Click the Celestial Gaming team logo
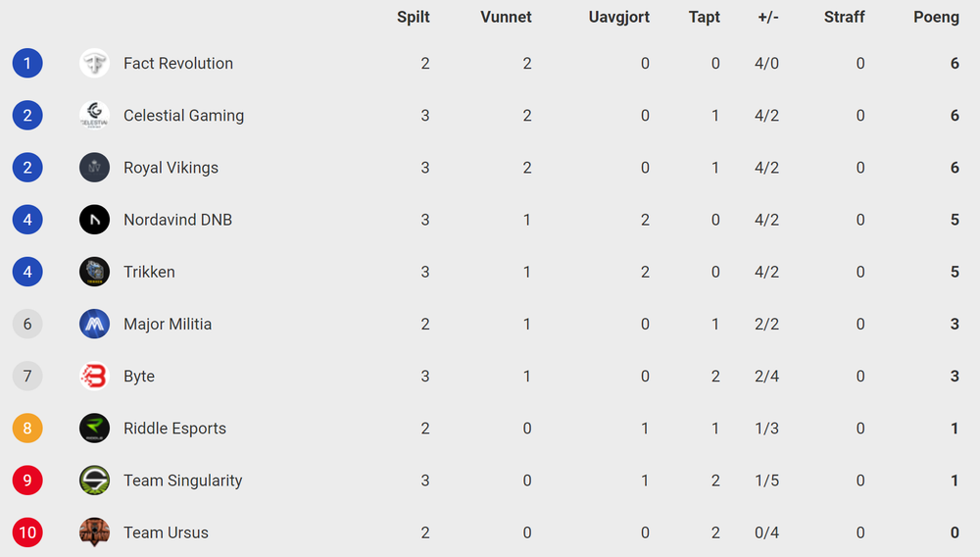The width and height of the screenshot is (980, 557). [x=94, y=115]
